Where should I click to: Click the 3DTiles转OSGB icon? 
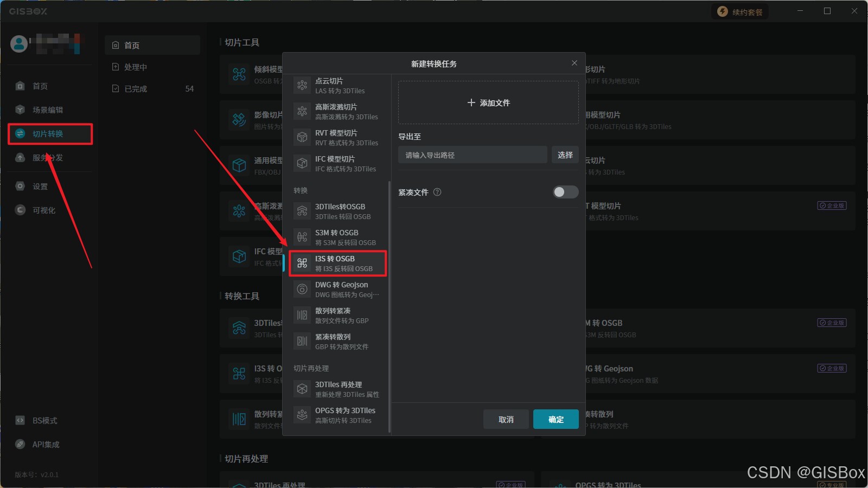[302, 211]
